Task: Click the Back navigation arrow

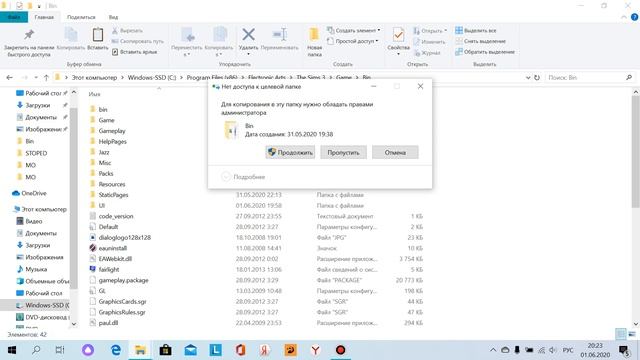Action: [9, 78]
